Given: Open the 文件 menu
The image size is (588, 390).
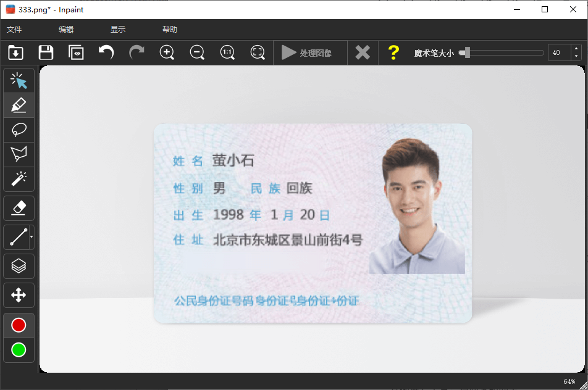Looking at the screenshot, I should (x=14, y=29).
